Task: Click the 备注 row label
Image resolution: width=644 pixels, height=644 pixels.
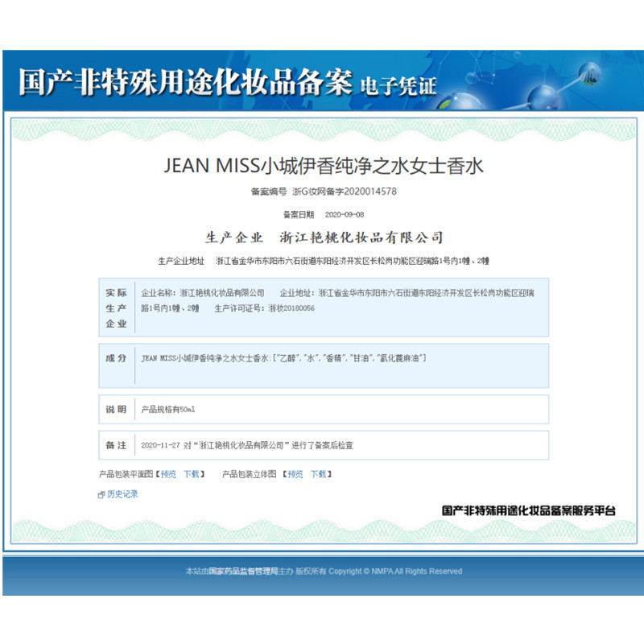Action: (x=116, y=445)
